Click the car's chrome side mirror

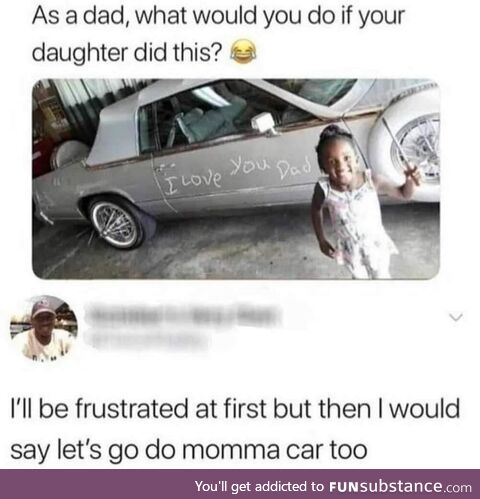point(264,124)
